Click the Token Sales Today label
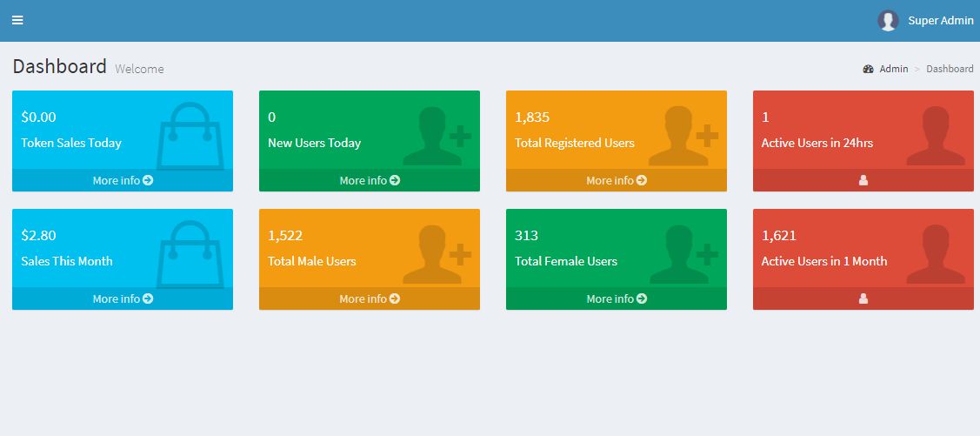This screenshot has height=436, width=980. pyautogui.click(x=71, y=143)
